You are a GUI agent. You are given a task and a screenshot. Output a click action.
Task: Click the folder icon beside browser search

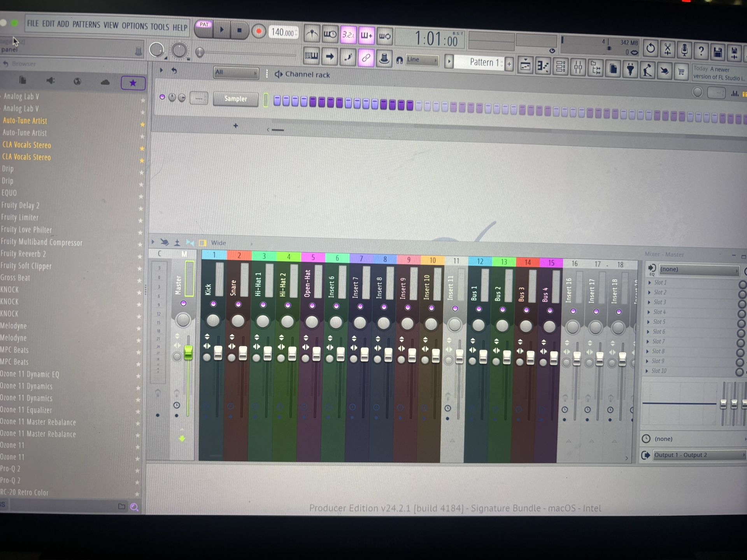122,506
